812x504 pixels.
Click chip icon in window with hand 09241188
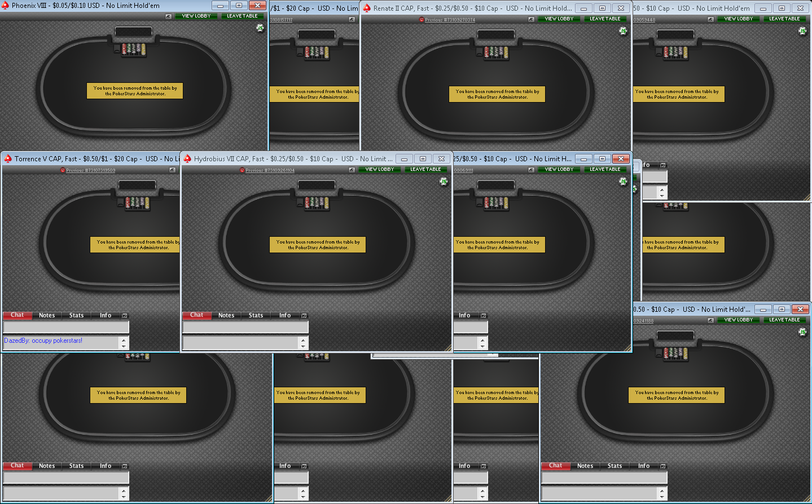tap(802, 332)
